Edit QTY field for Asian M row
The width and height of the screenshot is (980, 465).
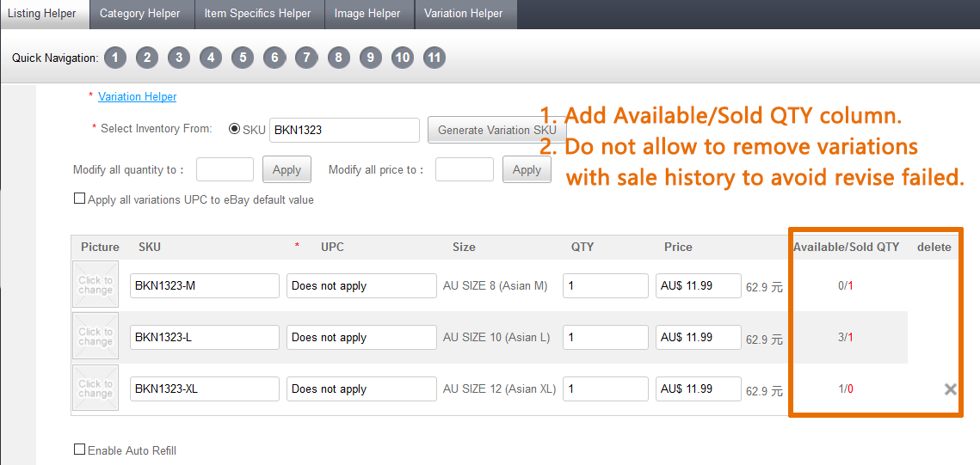606,286
